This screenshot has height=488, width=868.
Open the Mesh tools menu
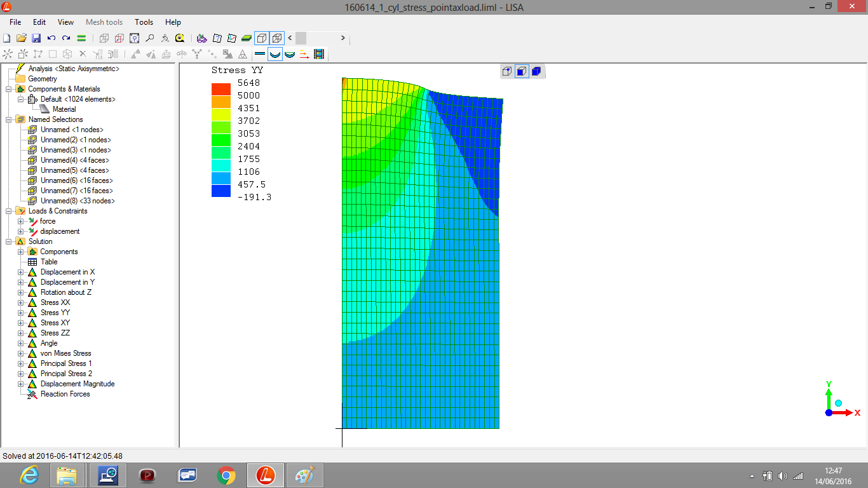tap(104, 22)
